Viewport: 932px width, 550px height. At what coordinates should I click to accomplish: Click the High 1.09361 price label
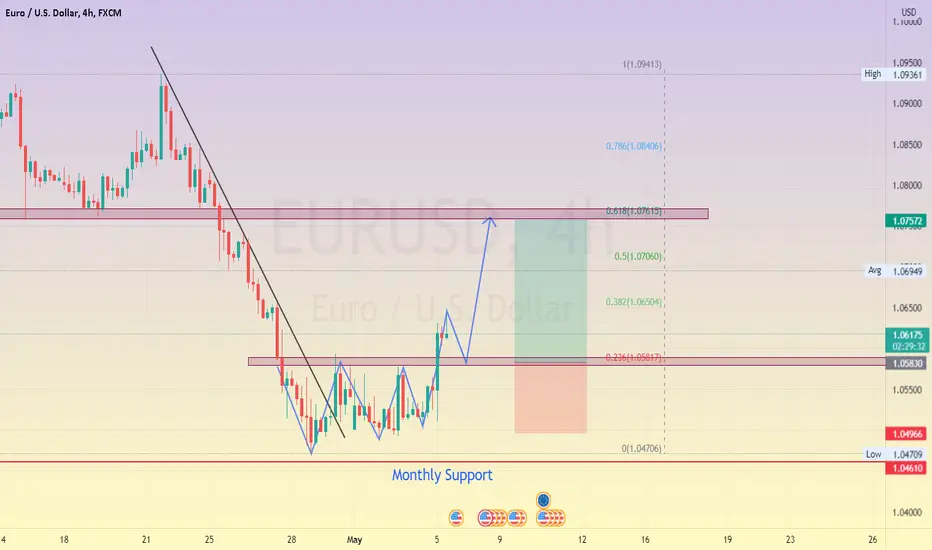[x=893, y=74]
